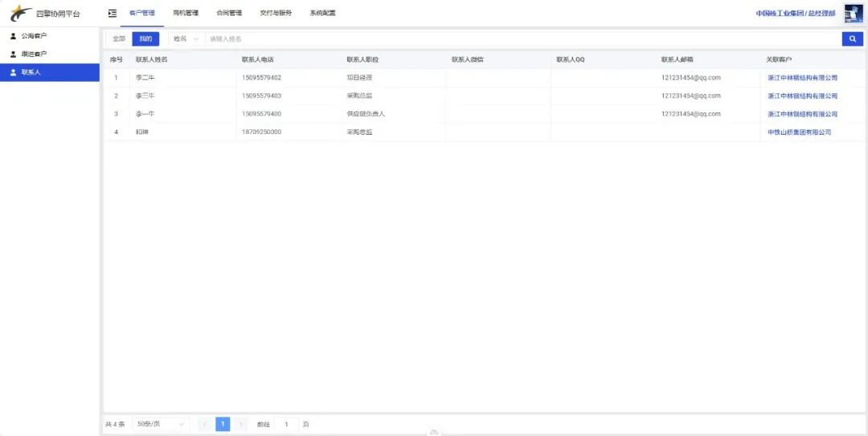Screen dimensions: 868x436
Task: Click email 121231454@qq.com in 李二牛 row
Action: pos(691,78)
